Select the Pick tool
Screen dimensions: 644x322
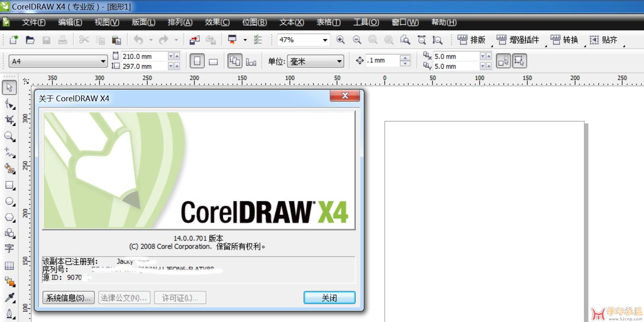tap(10, 88)
